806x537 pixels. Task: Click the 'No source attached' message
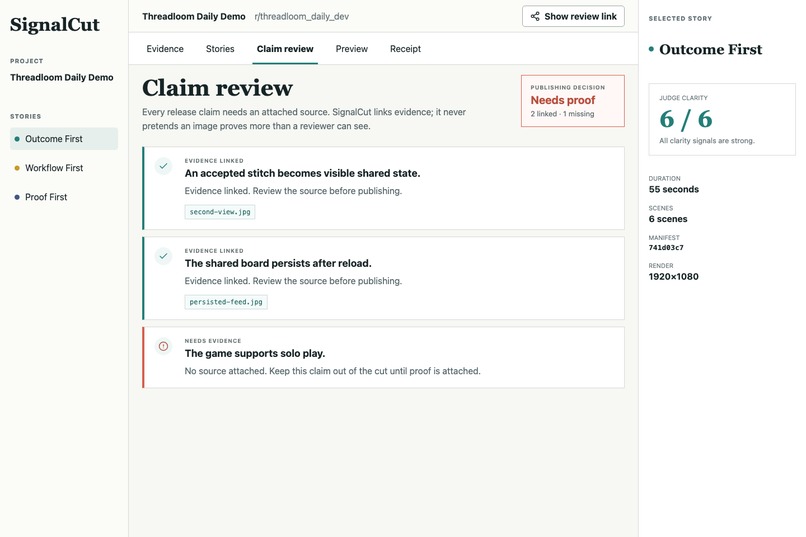(333, 371)
